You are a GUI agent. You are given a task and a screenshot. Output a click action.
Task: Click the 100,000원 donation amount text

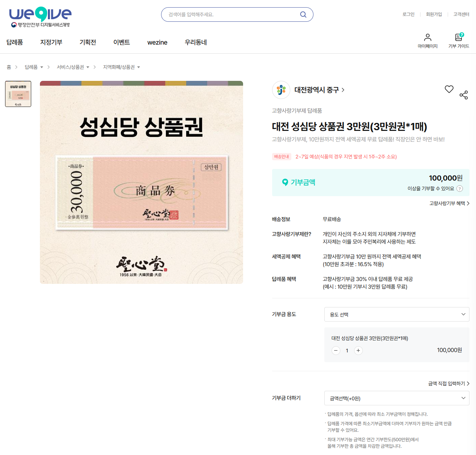coord(446,178)
